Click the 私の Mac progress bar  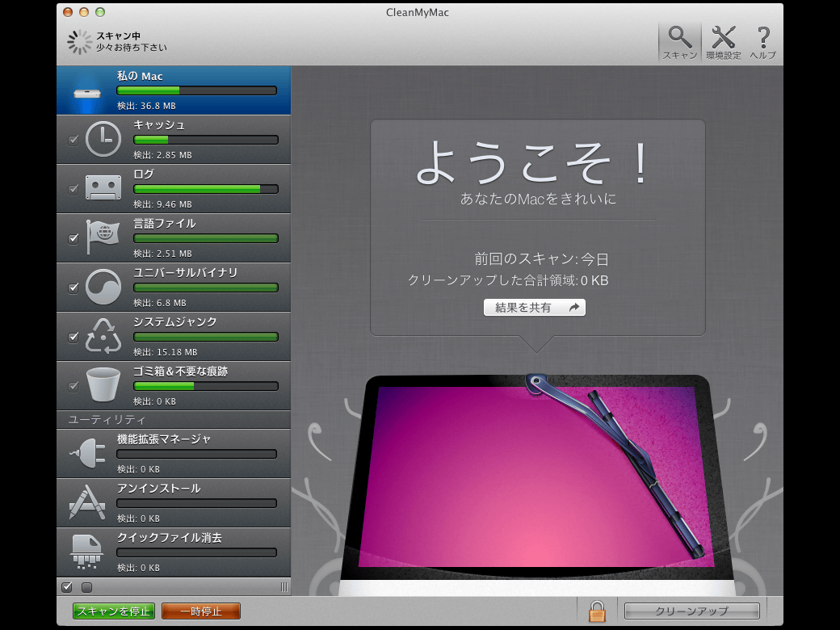196,90
